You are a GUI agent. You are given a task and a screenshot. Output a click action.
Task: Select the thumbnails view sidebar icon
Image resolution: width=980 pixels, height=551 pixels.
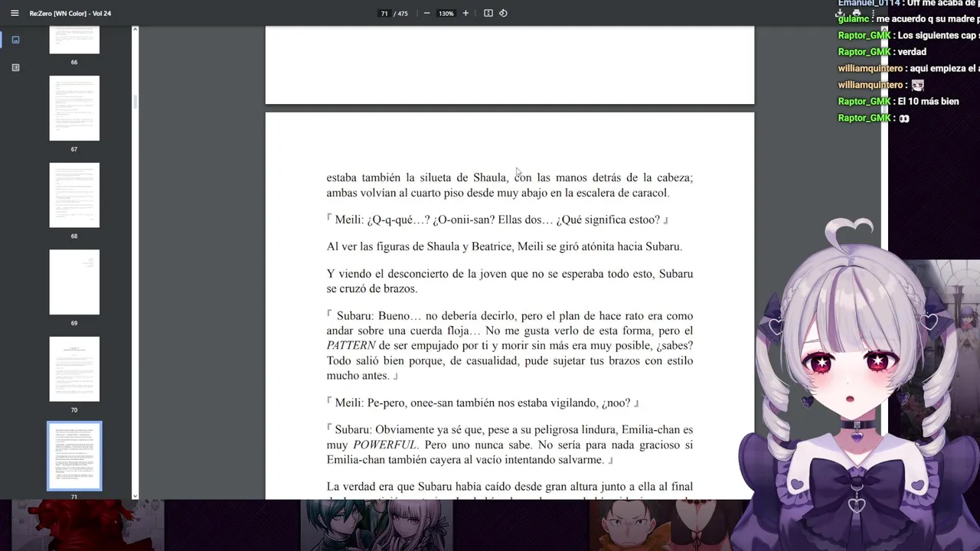pos(15,40)
